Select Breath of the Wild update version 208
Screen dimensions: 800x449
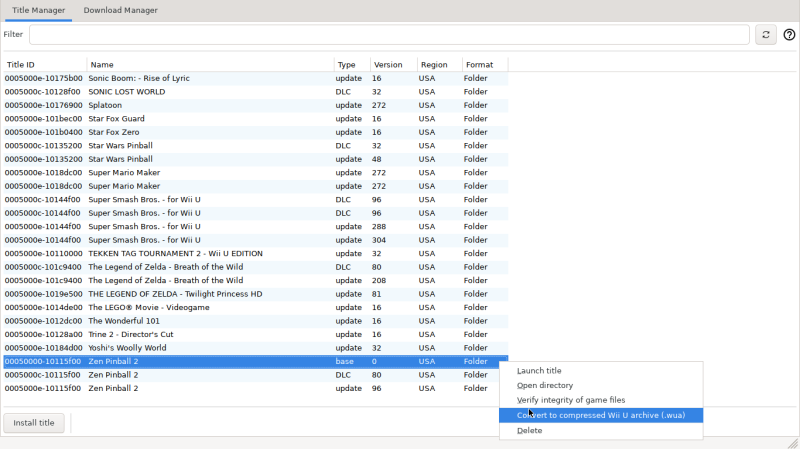[256, 281]
